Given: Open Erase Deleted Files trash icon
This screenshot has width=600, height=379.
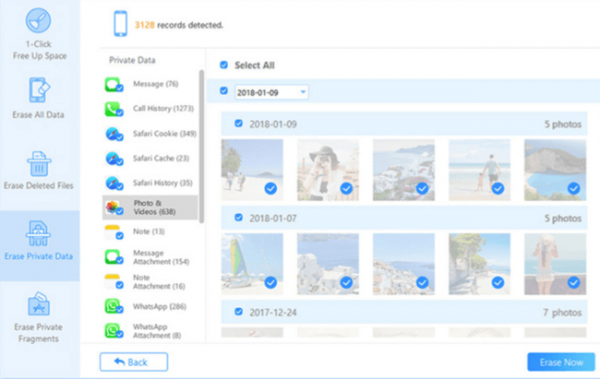Looking at the screenshot, I should point(39,163).
